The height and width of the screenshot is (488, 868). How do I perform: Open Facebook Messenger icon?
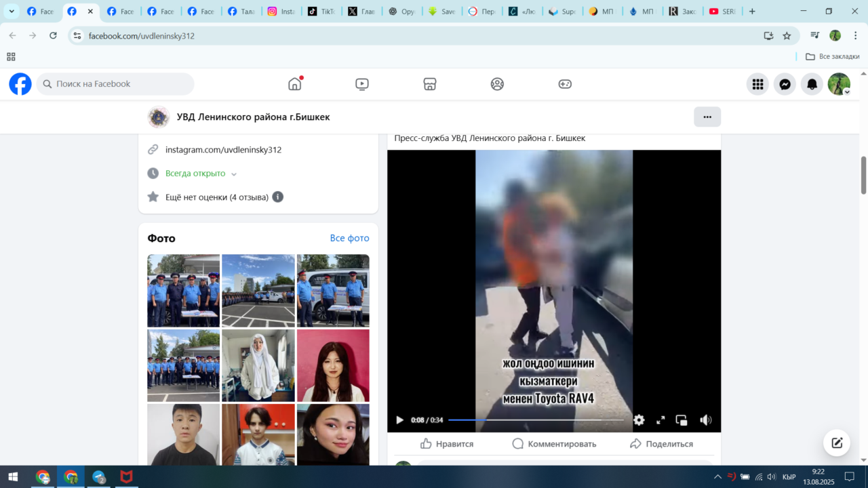point(785,84)
